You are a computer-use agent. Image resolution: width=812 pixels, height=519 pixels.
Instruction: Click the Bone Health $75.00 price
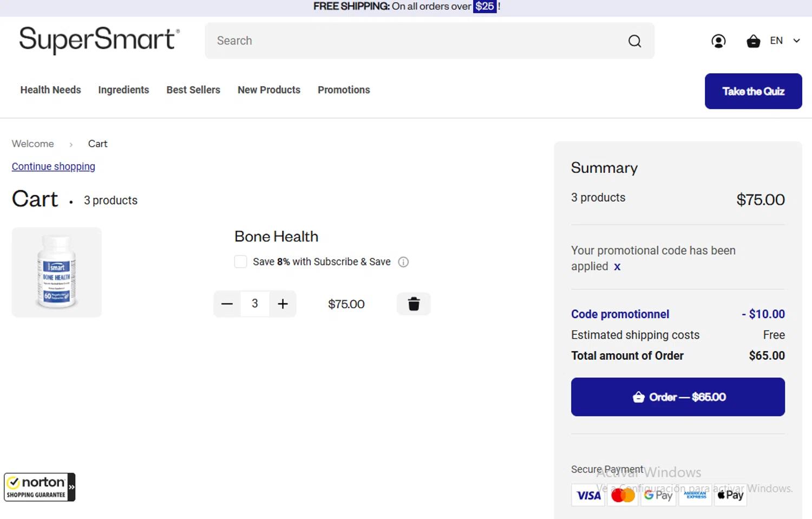[346, 304]
